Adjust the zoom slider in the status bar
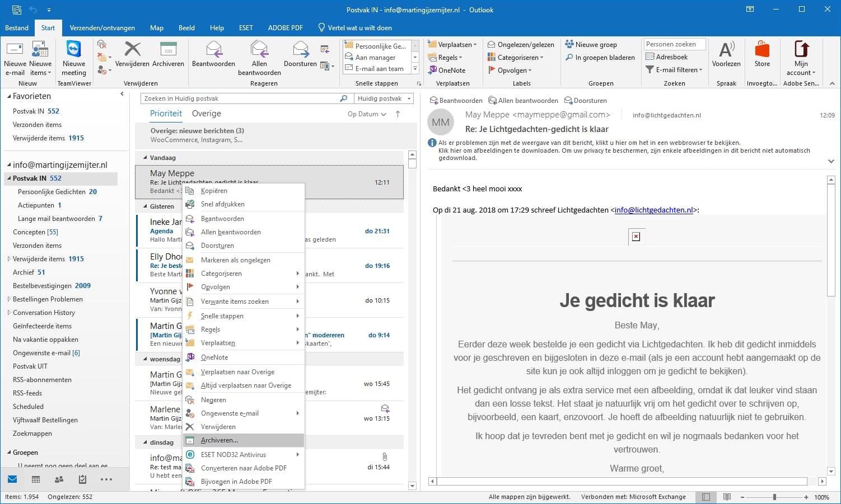 (x=774, y=497)
